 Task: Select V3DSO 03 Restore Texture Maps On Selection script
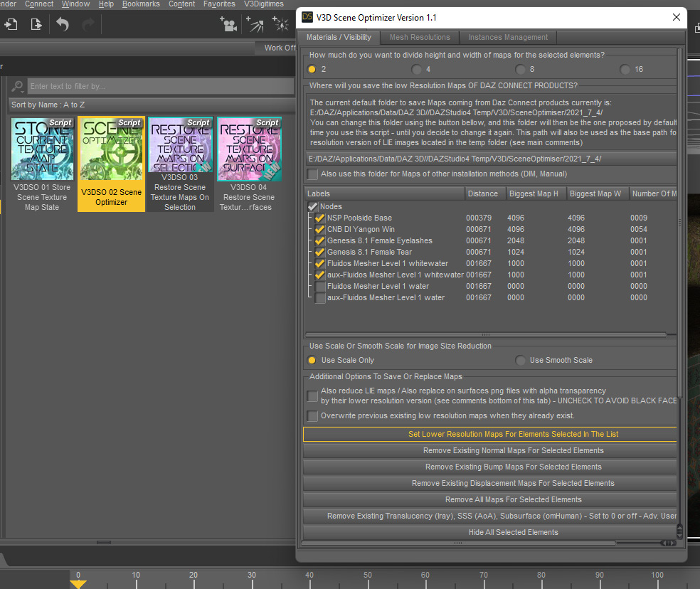click(180, 164)
